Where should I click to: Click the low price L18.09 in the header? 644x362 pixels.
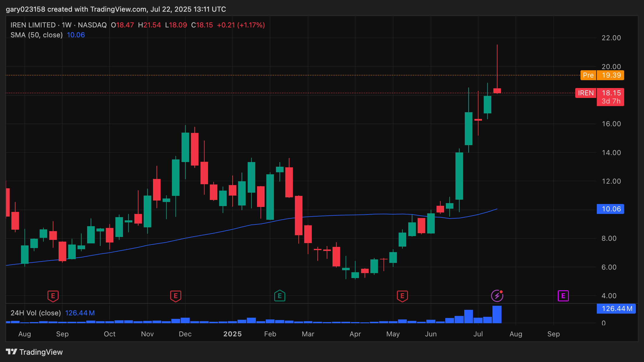(x=176, y=25)
